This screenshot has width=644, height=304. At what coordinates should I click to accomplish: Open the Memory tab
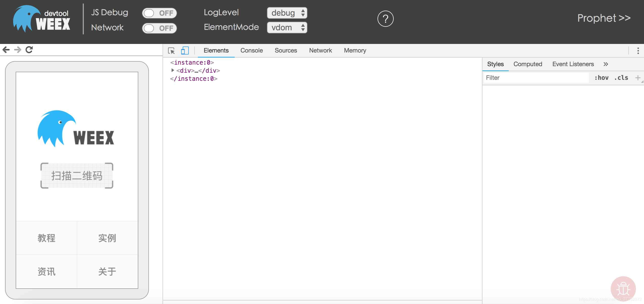click(x=355, y=50)
